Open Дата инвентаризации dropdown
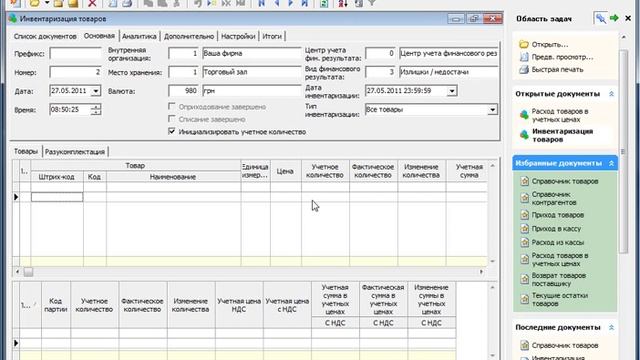Screen dimensions: 640x360 point(451,91)
